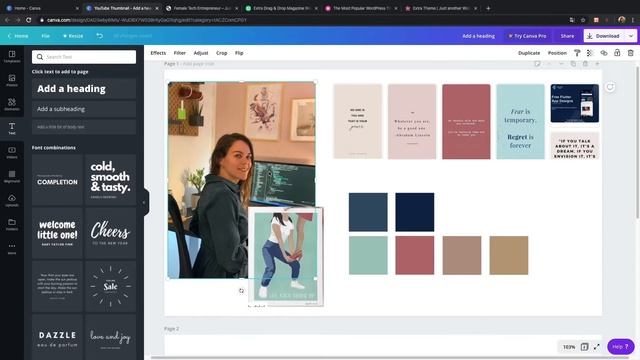640x360 pixels.
Task: Click the Try Canva Pro button
Action: tap(527, 36)
